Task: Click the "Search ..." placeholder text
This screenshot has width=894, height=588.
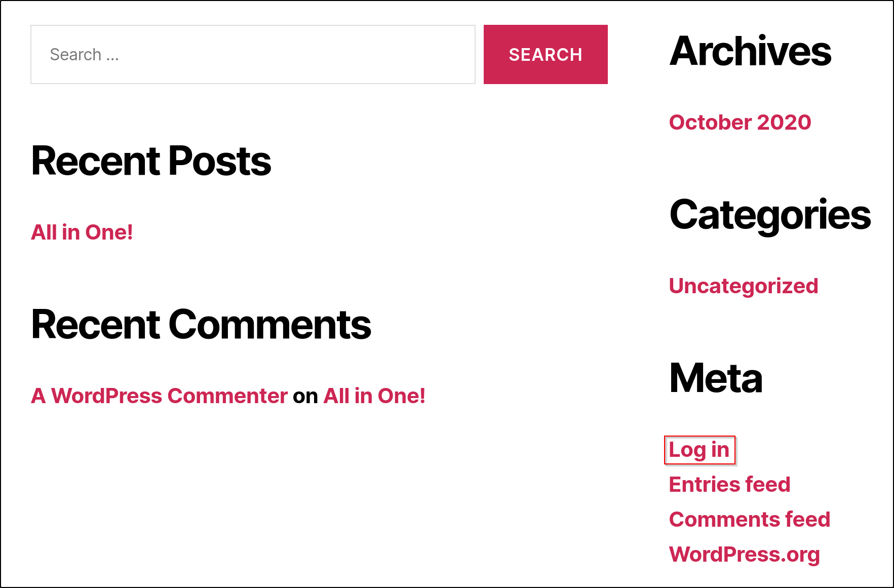Action: (84, 55)
